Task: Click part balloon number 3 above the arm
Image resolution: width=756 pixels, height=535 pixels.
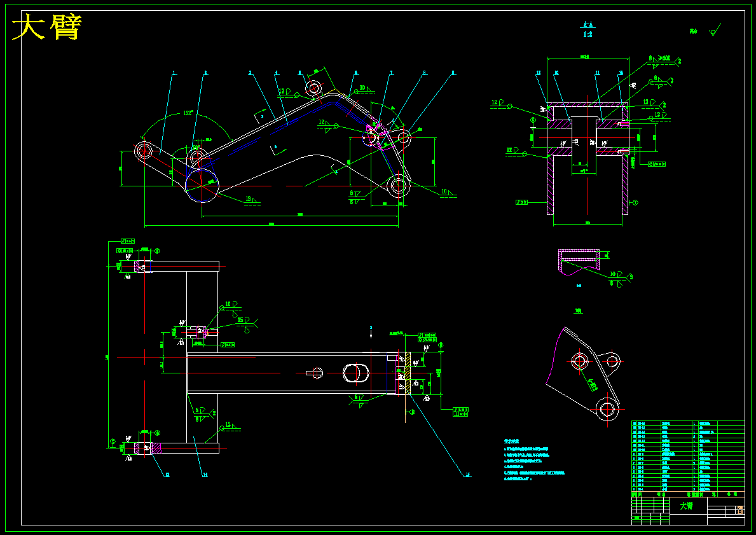Action: (250, 73)
